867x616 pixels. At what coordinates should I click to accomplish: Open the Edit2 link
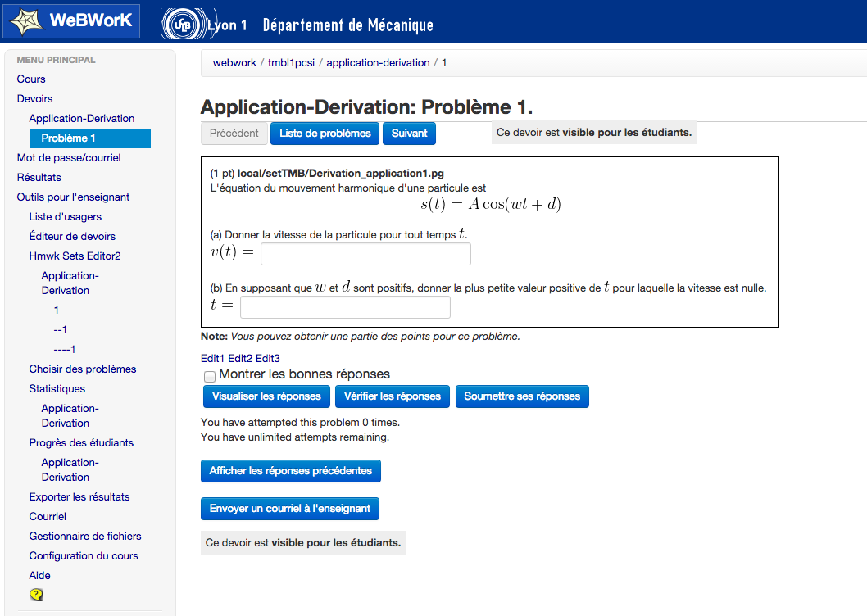[240, 359]
